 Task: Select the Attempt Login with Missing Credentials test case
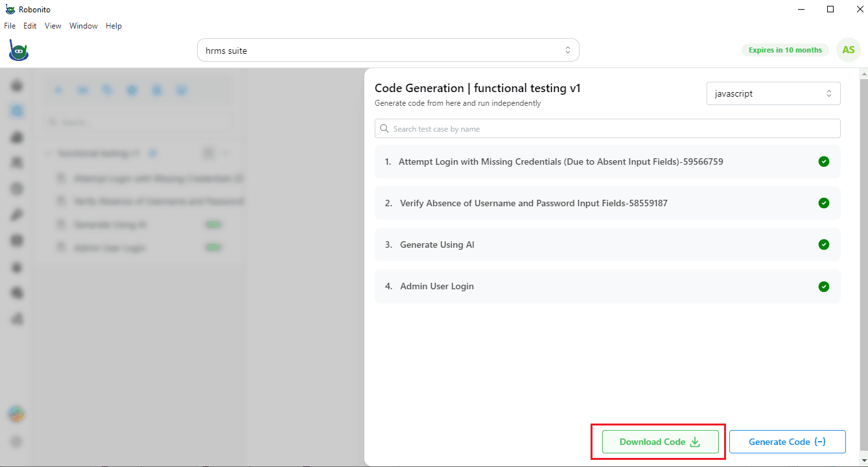point(607,162)
